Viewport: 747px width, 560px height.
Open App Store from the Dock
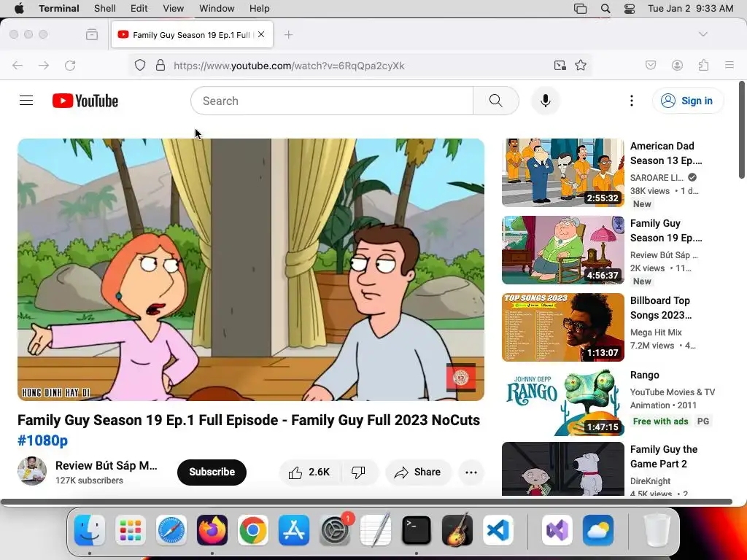click(294, 530)
